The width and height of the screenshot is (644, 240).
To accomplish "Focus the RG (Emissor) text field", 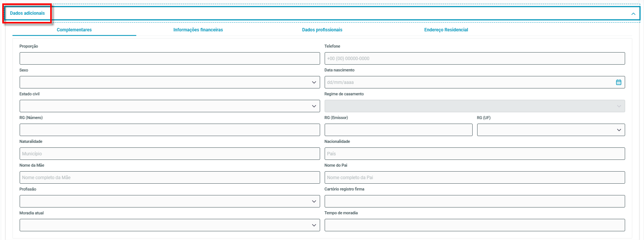I will [398, 130].
